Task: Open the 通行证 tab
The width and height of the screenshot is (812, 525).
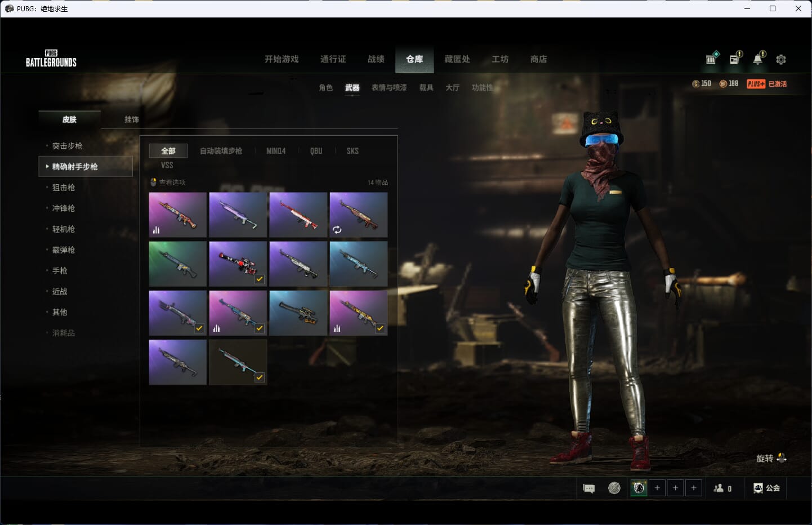Action: (333, 59)
